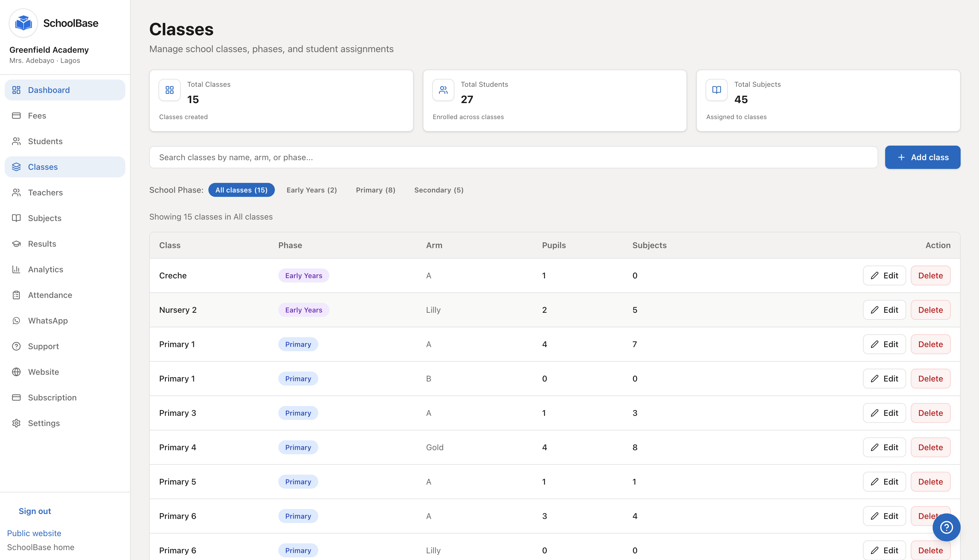Filter by Early Years (2) phase
Viewport: 979px width, 560px height.
click(312, 190)
